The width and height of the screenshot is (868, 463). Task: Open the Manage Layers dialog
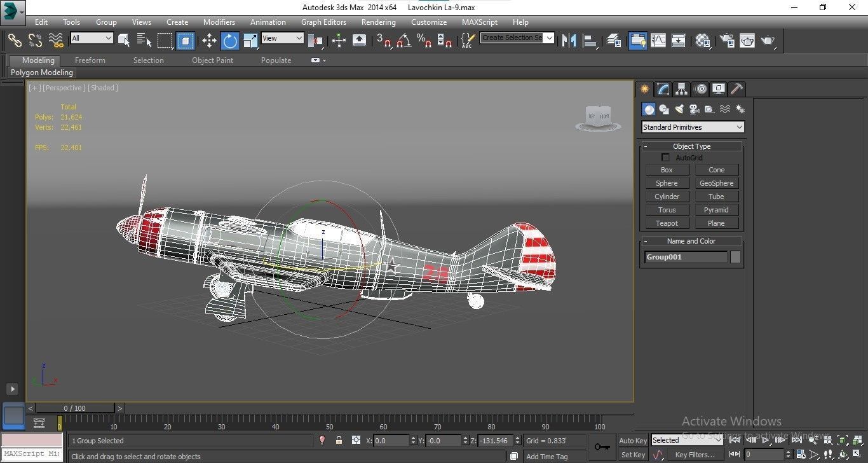pos(614,41)
